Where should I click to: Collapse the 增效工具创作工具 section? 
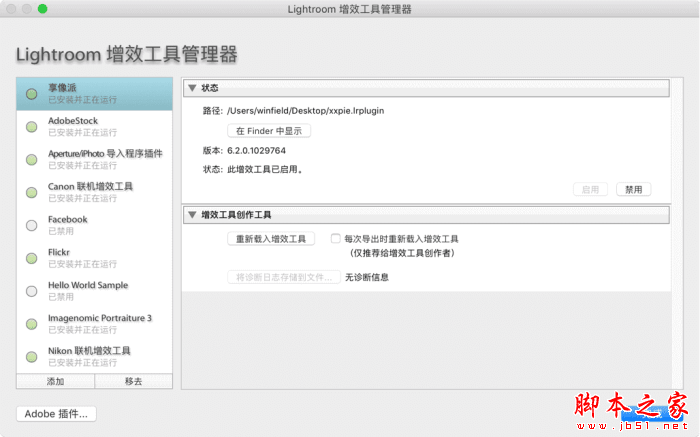pos(192,215)
